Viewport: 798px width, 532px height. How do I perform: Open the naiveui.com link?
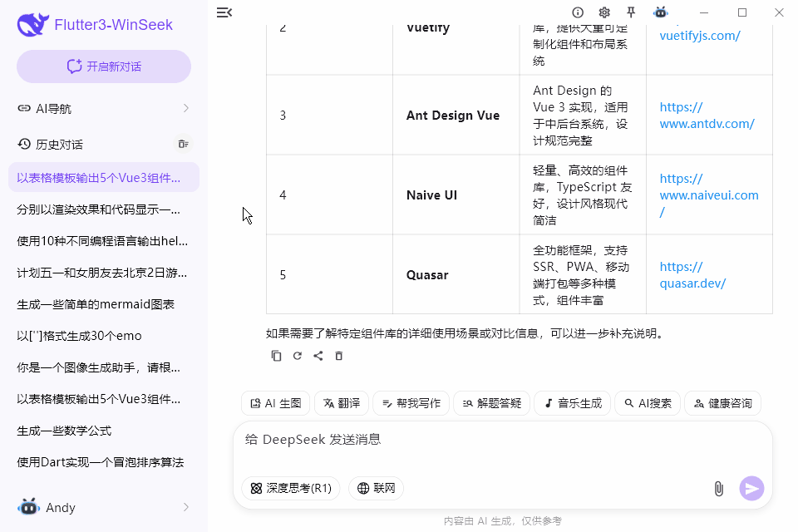[x=707, y=195]
